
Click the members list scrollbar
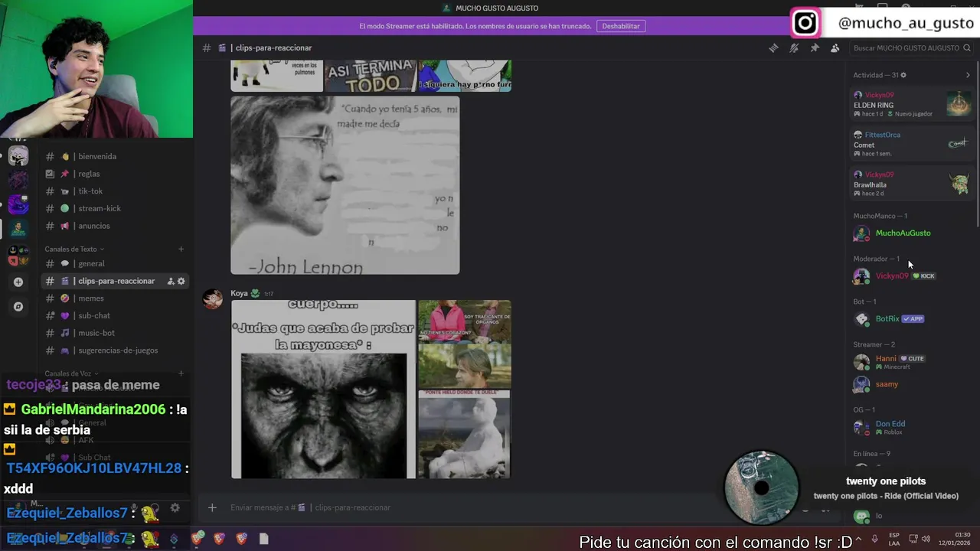click(x=977, y=145)
